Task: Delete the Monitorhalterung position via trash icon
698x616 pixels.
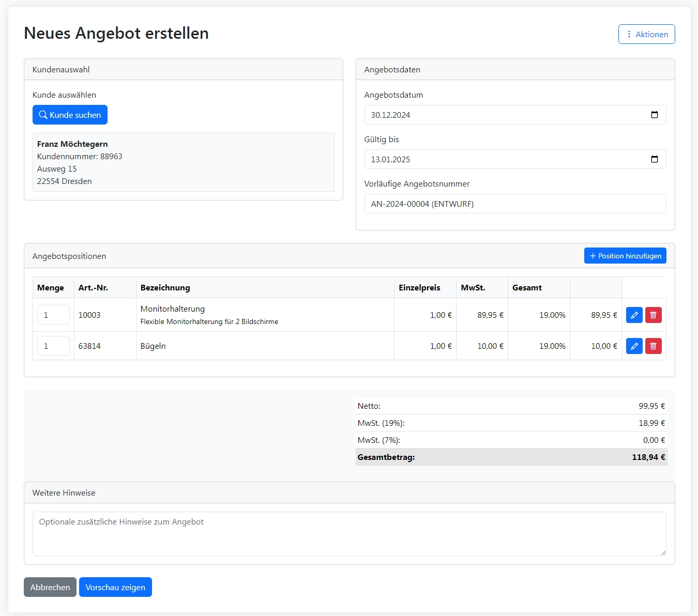Action: click(x=653, y=315)
